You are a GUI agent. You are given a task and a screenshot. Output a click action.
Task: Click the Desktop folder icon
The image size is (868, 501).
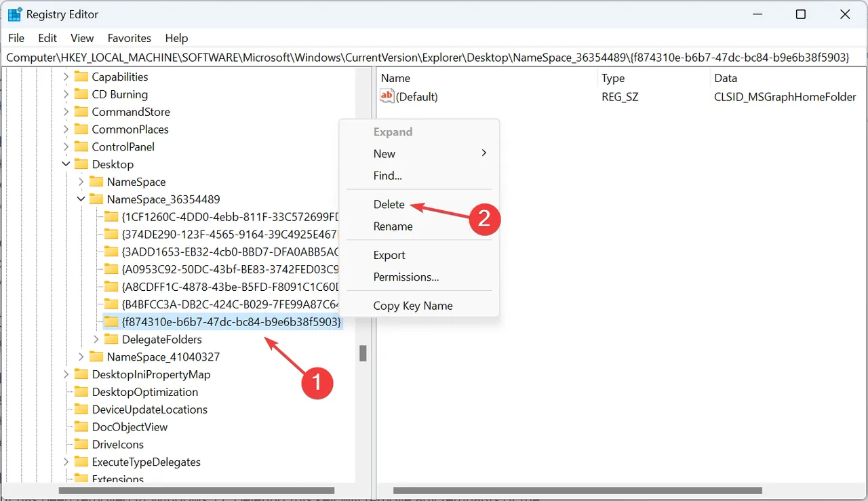[81, 164]
